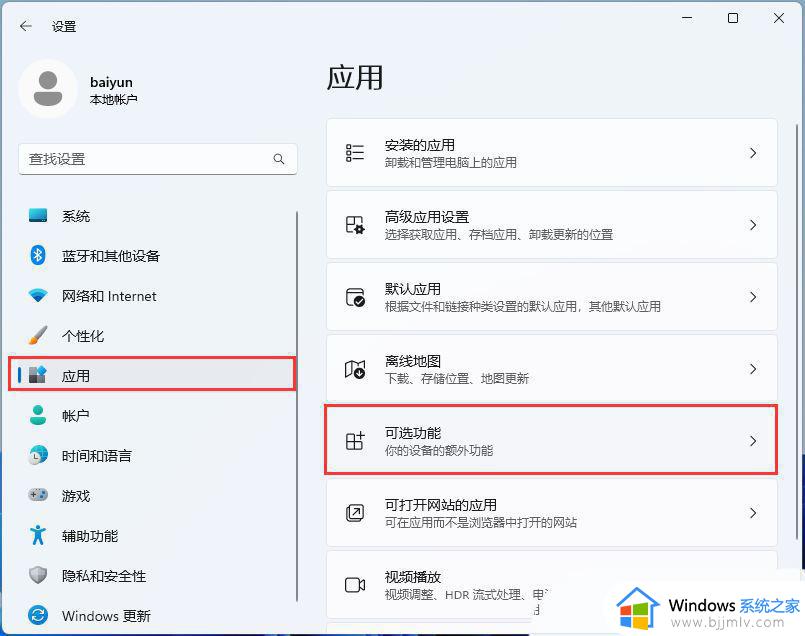Viewport: 805px width, 636px height.
Task: Open the 离线地图 title text
Action: 412,361
